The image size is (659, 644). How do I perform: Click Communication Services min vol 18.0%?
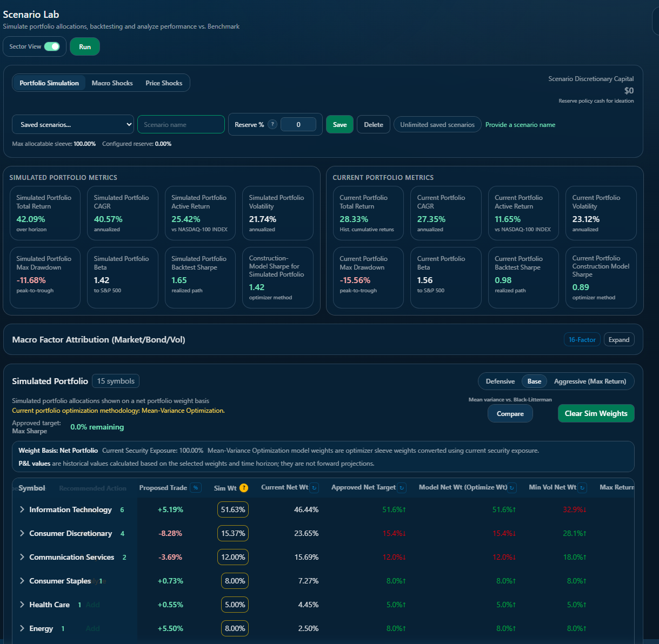pos(575,557)
